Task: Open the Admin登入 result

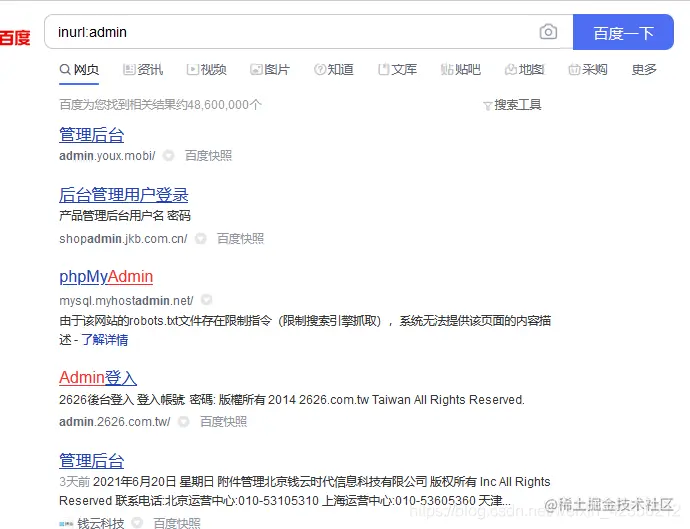Action: 98,378
